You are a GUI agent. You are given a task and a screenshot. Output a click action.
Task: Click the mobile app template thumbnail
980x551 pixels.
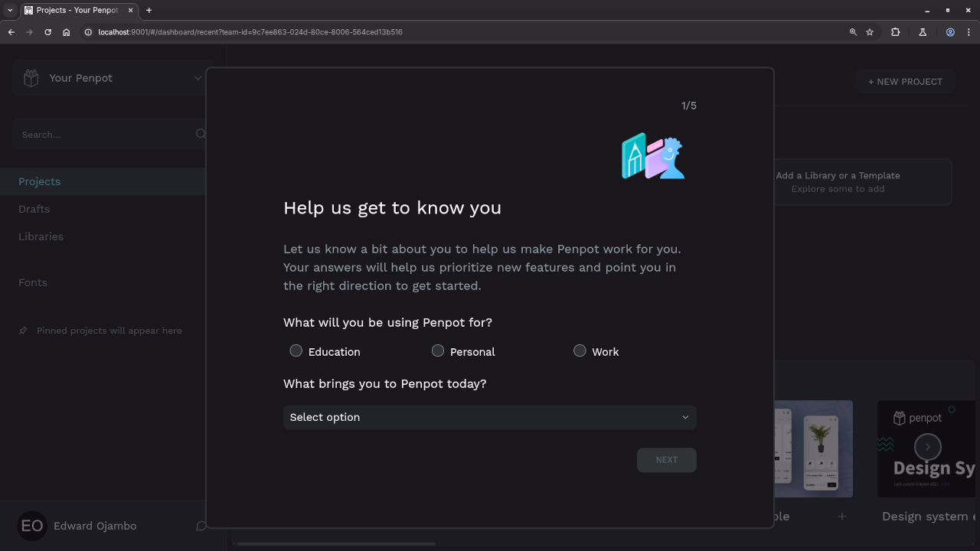click(x=813, y=448)
